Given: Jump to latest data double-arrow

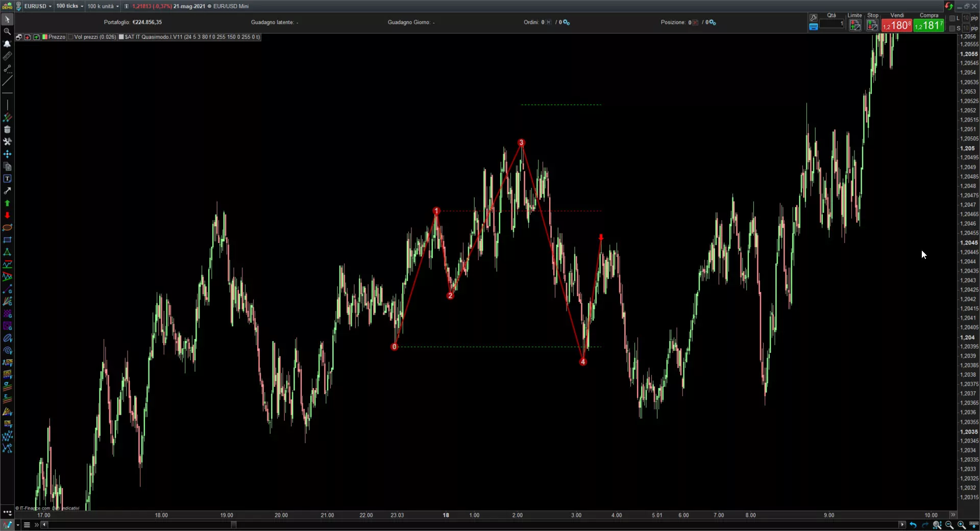Looking at the screenshot, I should coord(952,515).
